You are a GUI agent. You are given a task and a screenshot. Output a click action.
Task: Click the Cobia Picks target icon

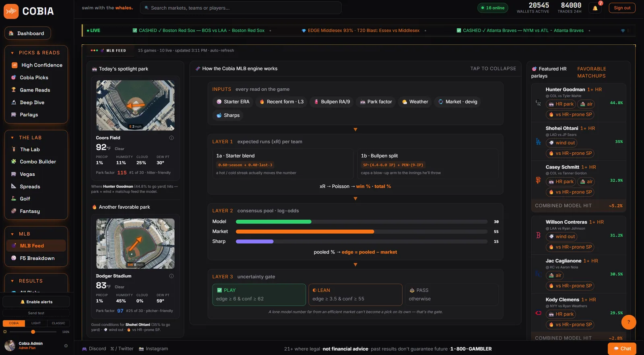click(14, 77)
